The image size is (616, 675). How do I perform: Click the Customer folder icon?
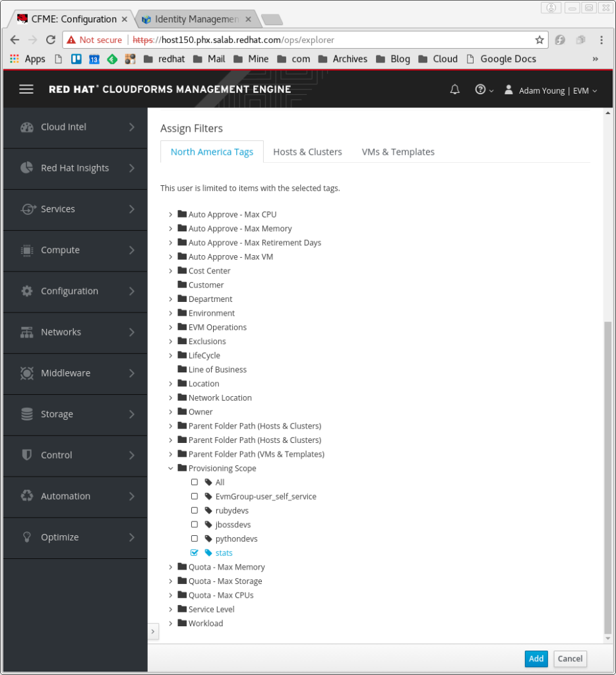pyautogui.click(x=182, y=285)
